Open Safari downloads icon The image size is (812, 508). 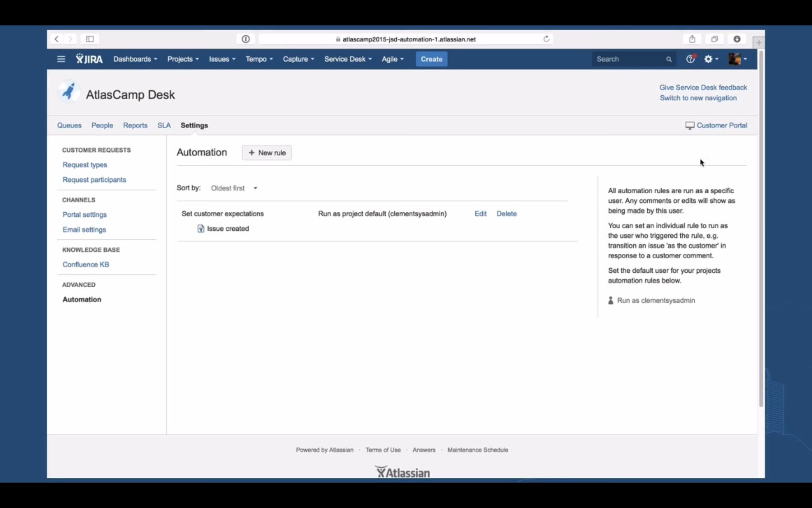click(x=737, y=39)
